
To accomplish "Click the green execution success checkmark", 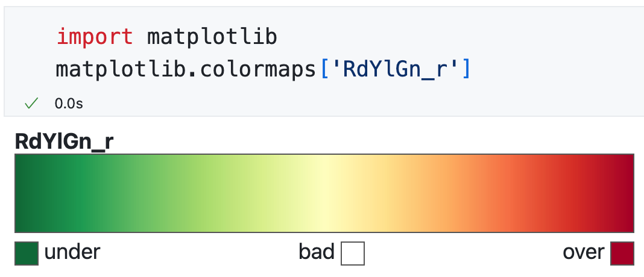I will [30, 104].
